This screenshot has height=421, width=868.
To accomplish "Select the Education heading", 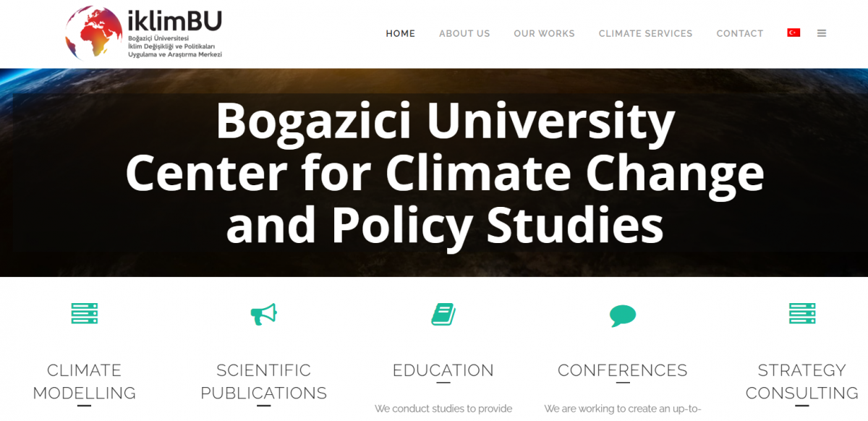I will click(x=443, y=370).
